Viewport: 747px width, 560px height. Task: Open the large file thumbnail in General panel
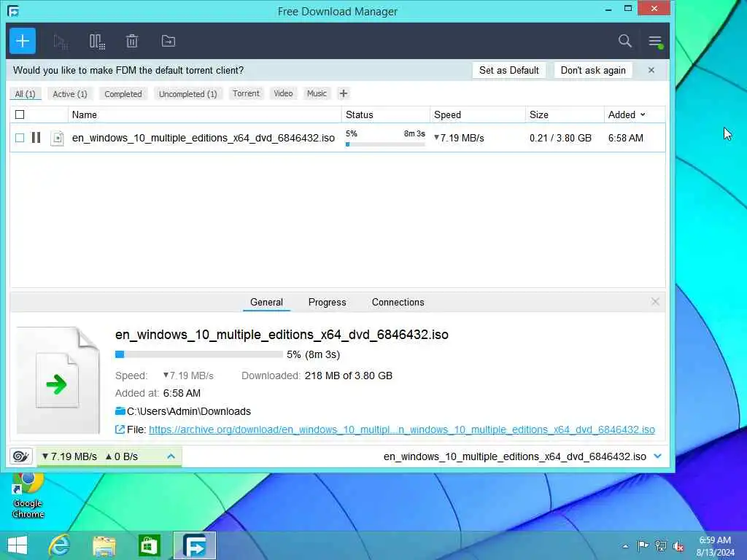click(x=58, y=380)
